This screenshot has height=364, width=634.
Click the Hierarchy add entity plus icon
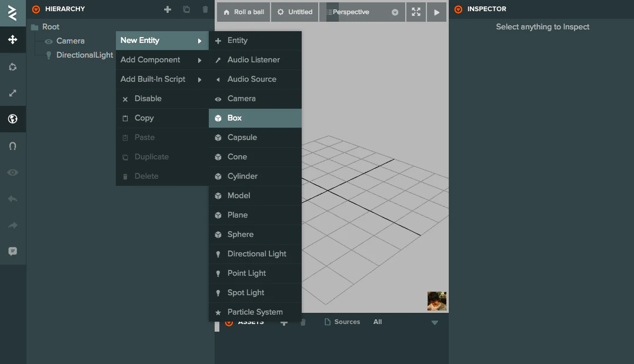click(x=168, y=9)
